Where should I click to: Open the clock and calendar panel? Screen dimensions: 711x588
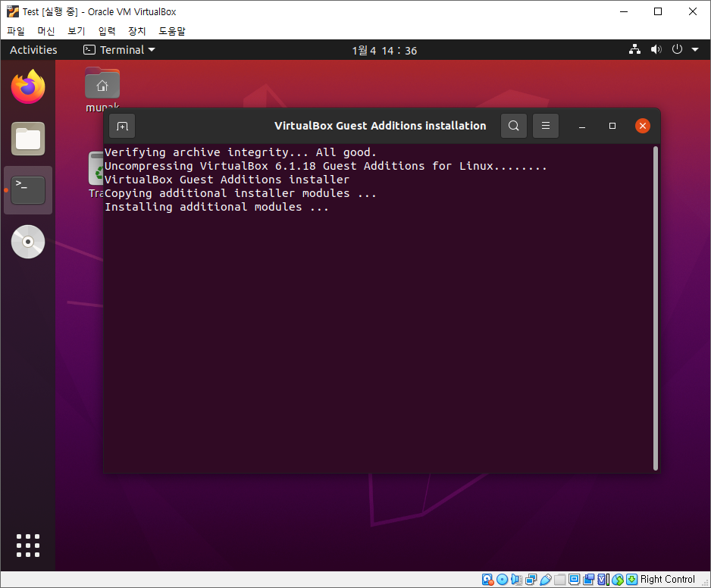(x=384, y=50)
